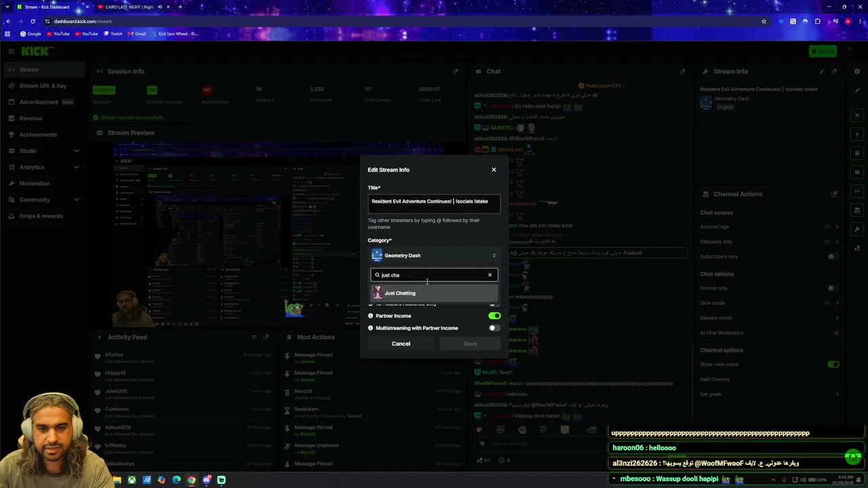Expand Followers only setting
The height and width of the screenshot is (488, 868).
pyautogui.click(x=837, y=242)
